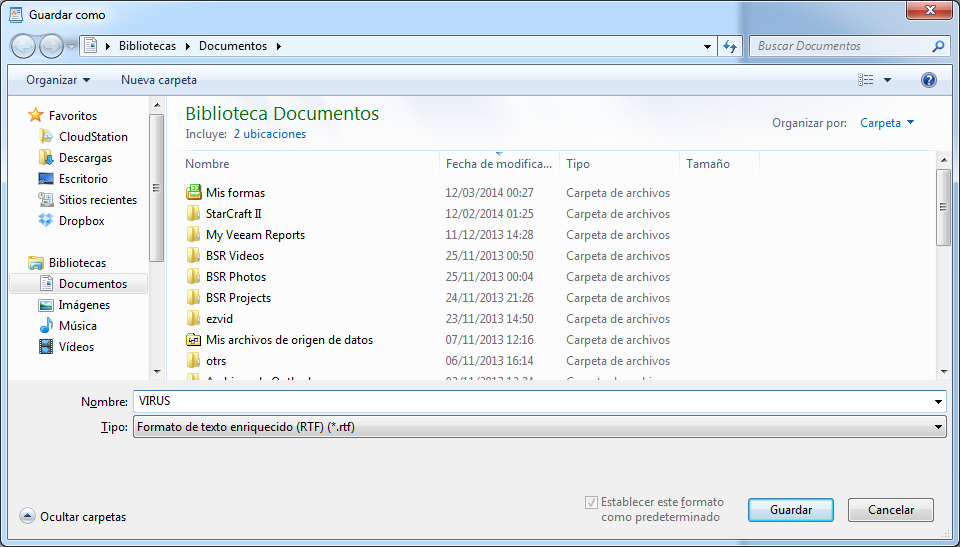Select the Documentos library icon
Screen dimensions: 960x547
[47, 284]
